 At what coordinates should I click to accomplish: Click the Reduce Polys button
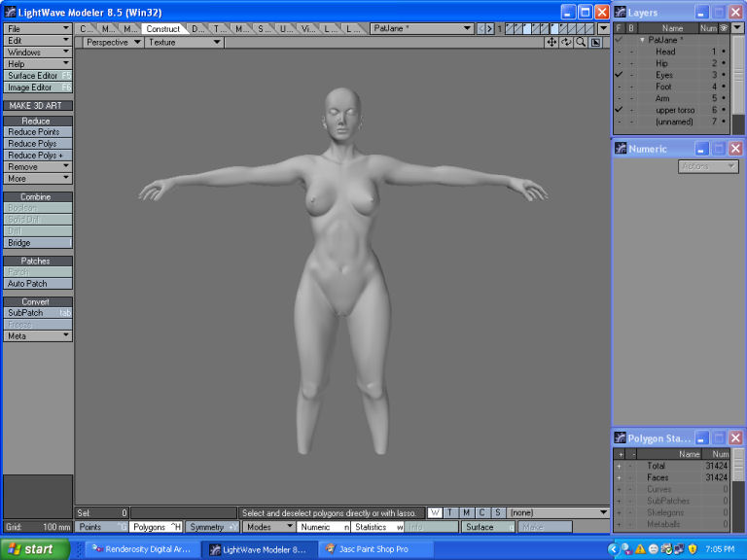[38, 144]
